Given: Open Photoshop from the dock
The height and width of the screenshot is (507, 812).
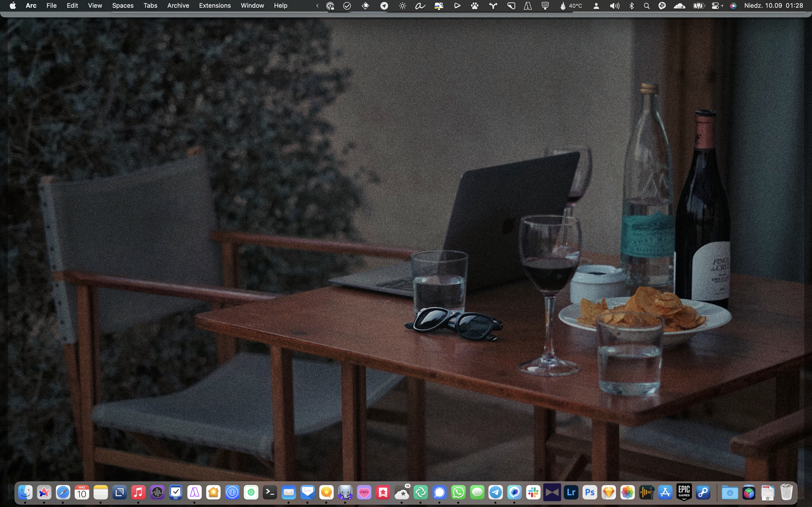Looking at the screenshot, I should (590, 492).
